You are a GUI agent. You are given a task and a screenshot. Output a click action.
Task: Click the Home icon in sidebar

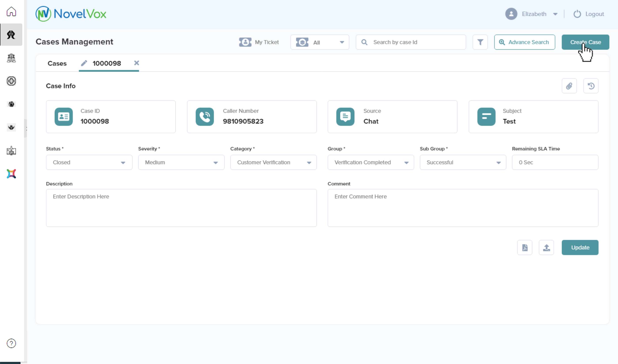coord(11,11)
